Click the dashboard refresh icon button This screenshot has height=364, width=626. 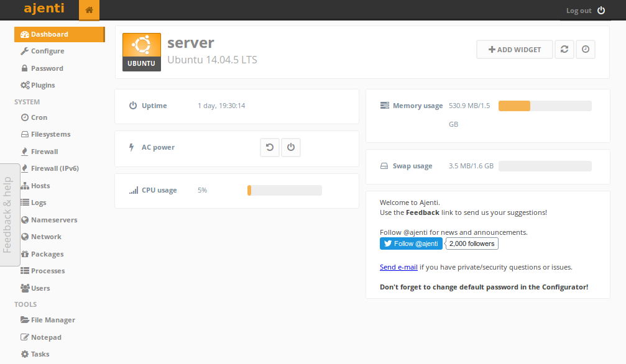click(x=564, y=50)
